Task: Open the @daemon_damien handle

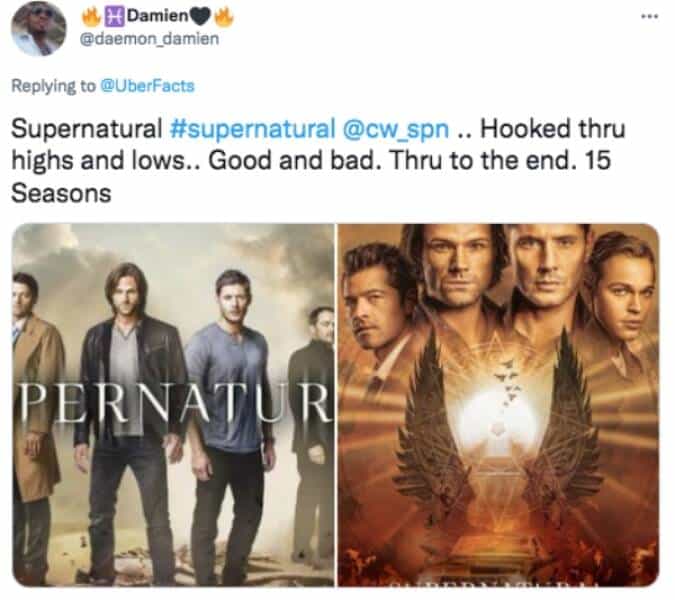Action: click(149, 39)
